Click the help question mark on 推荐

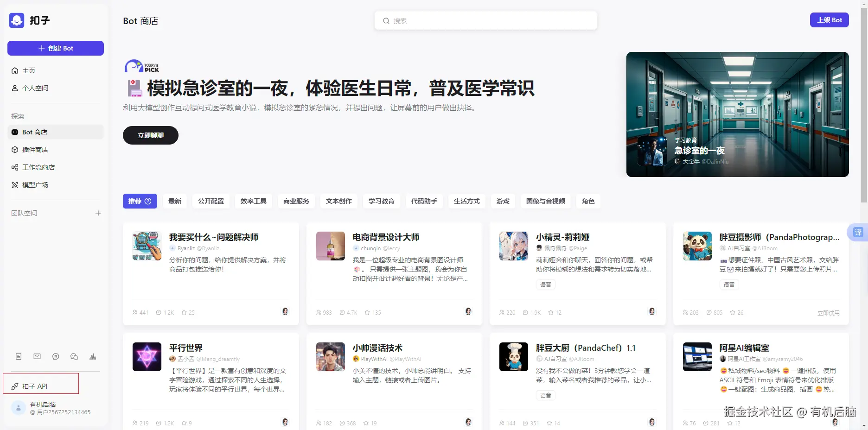148,201
